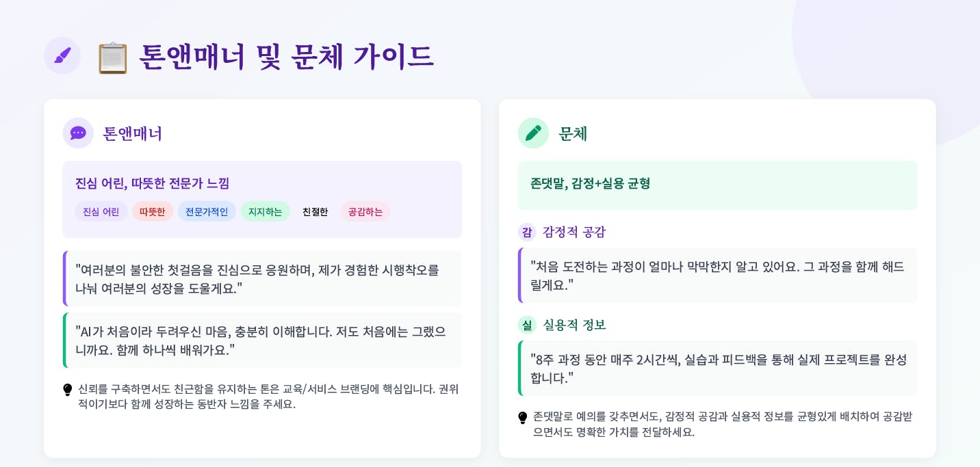Click the lightbulb icon under 톤앤매너 quotes
The height and width of the screenshot is (467, 980).
pyautogui.click(x=68, y=390)
